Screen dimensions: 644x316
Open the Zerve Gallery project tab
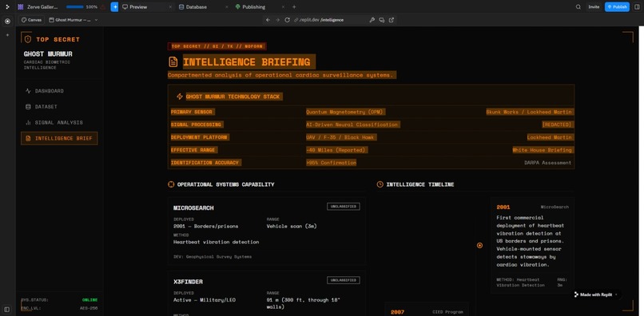point(38,7)
